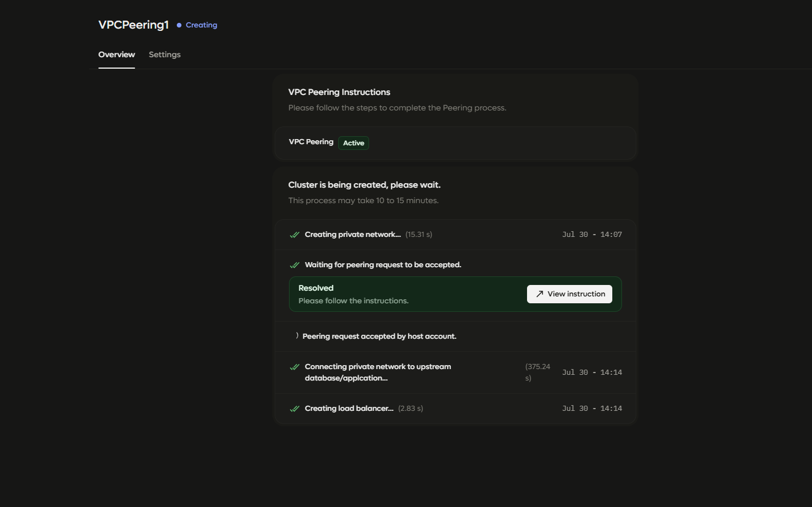This screenshot has height=507, width=812.
Task: Click the Creating status indicator dot
Action: click(179, 25)
